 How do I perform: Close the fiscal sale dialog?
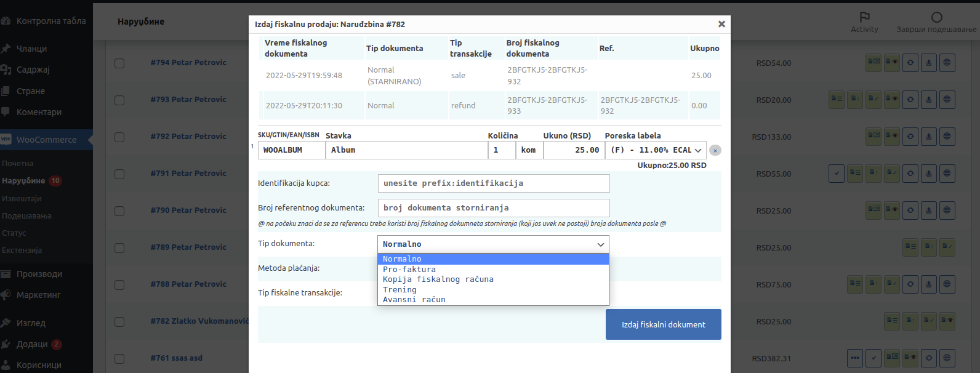721,24
